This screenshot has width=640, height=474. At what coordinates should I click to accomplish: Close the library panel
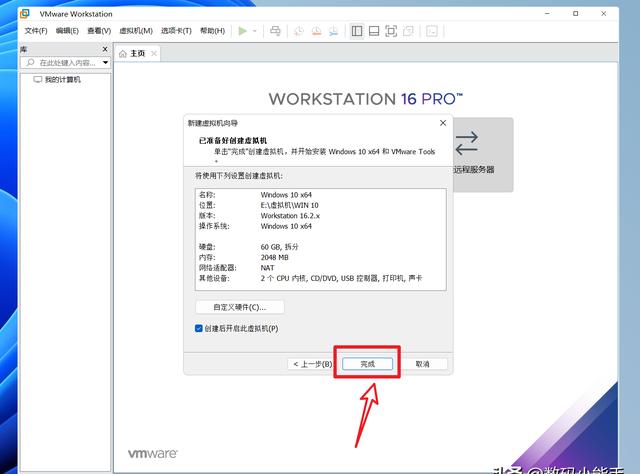click(x=105, y=49)
